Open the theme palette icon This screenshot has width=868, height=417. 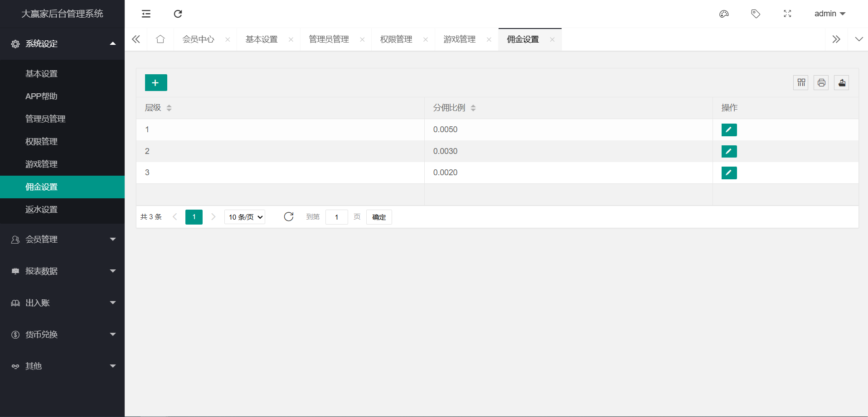pyautogui.click(x=724, y=14)
